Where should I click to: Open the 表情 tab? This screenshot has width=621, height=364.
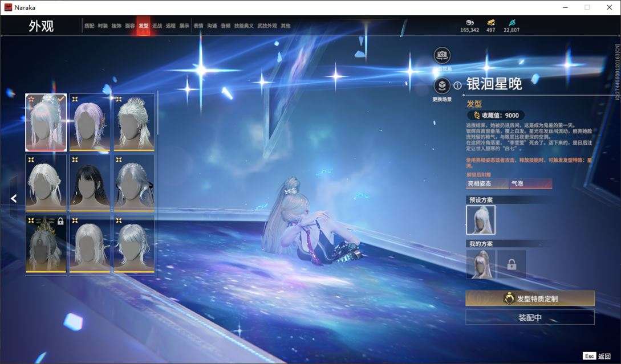tap(198, 26)
